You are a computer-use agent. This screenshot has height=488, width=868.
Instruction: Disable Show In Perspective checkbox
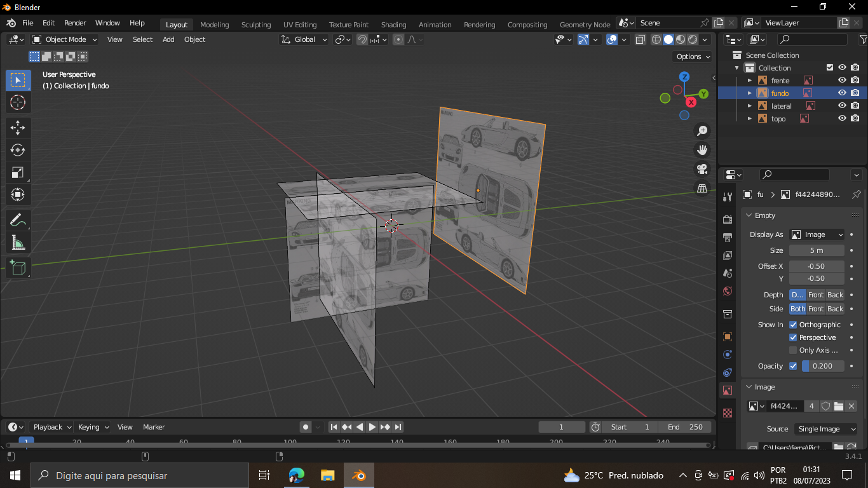click(x=793, y=337)
